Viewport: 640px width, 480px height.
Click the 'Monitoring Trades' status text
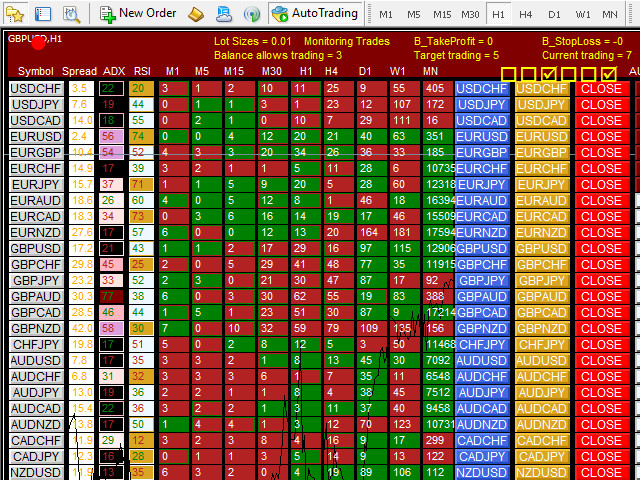(347, 41)
